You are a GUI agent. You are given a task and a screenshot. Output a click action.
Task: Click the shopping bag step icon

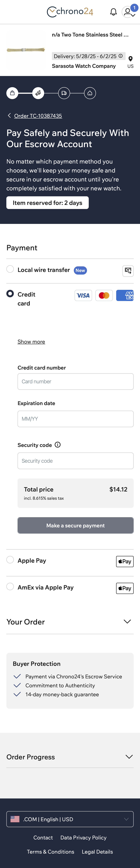[12, 93]
